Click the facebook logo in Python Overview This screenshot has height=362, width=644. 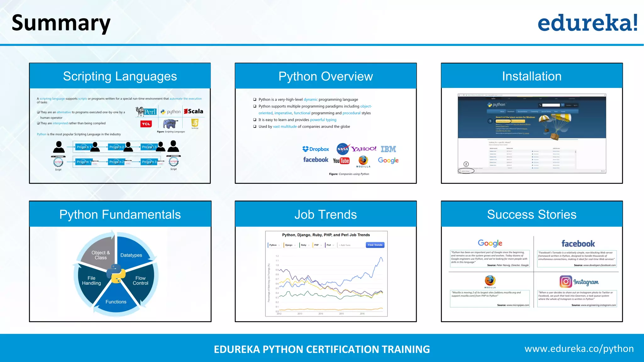pyautogui.click(x=316, y=160)
